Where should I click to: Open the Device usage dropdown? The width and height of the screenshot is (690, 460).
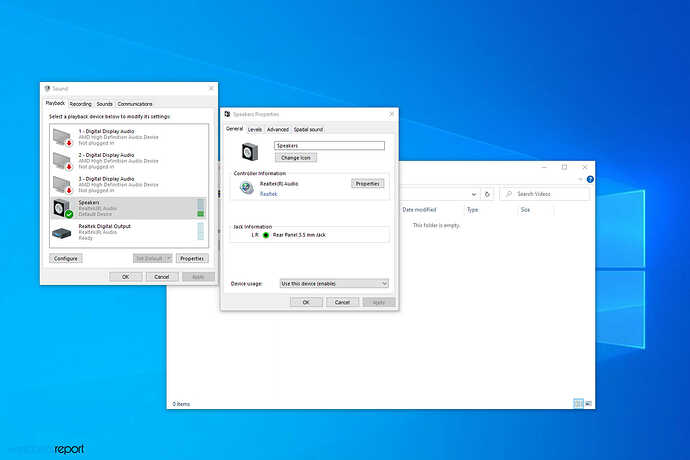(334, 283)
